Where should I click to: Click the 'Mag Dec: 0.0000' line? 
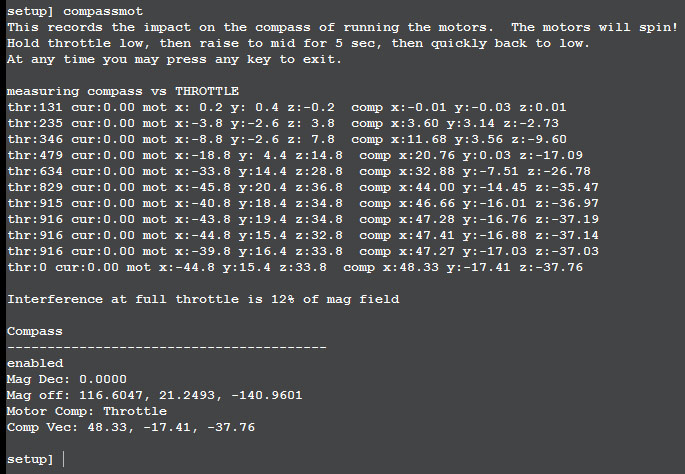[67, 379]
